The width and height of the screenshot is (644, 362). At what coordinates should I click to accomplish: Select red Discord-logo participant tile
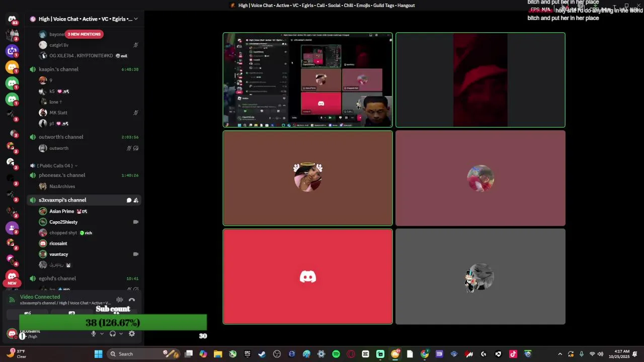307,277
